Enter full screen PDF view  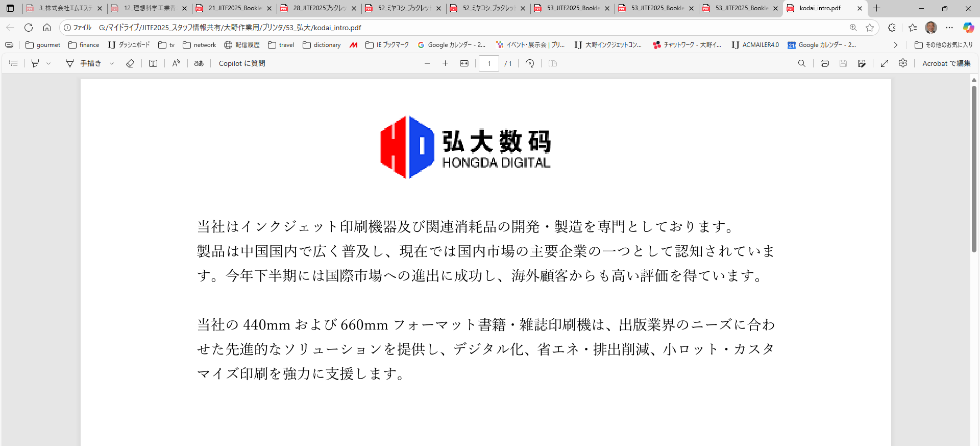pos(885,63)
